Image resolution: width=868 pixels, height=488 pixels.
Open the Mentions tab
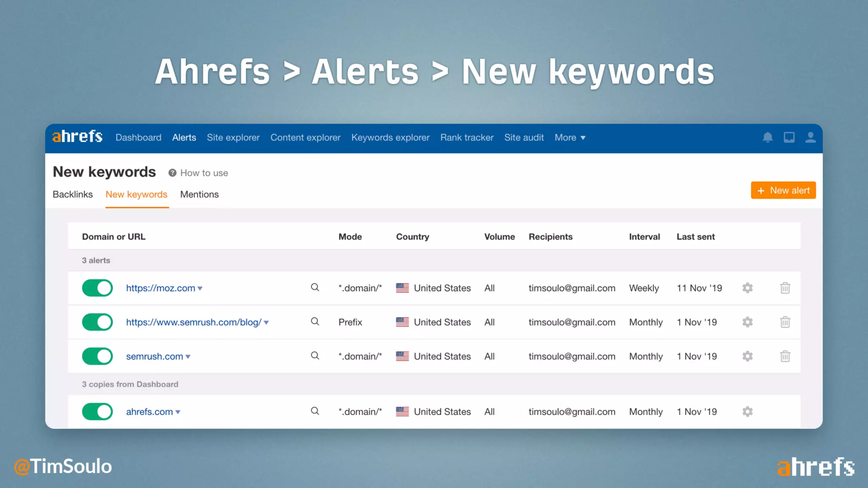pos(199,194)
